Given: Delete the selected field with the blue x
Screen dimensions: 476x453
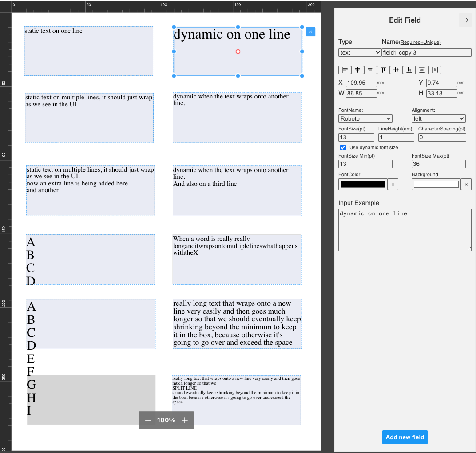Looking at the screenshot, I should (310, 32).
